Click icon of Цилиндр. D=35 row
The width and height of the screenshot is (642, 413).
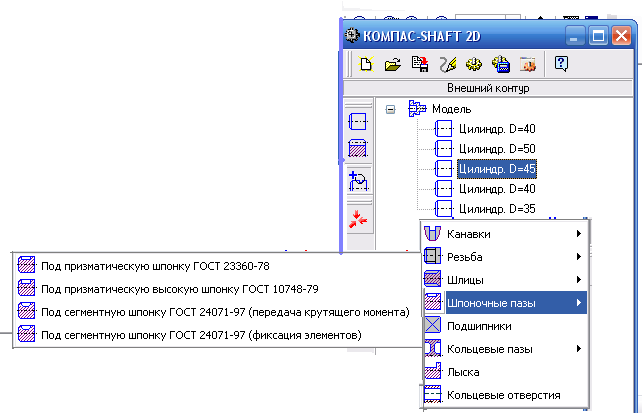point(443,209)
